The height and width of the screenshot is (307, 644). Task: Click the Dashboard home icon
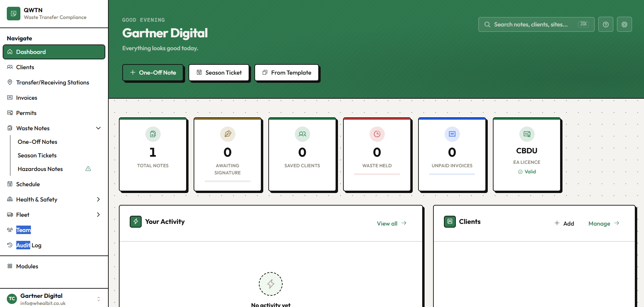pyautogui.click(x=10, y=52)
